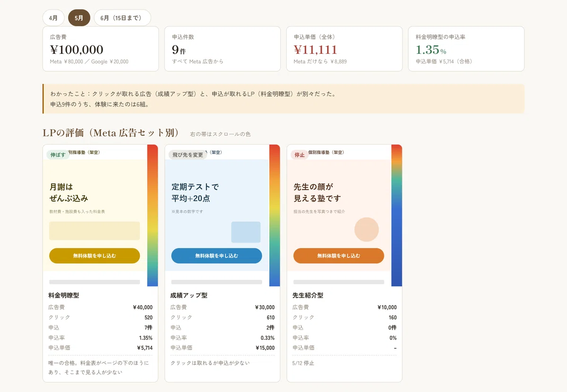
Task: Click the 'LPの評価（Meta 広告セット別）' heading
Action: [x=111, y=133]
